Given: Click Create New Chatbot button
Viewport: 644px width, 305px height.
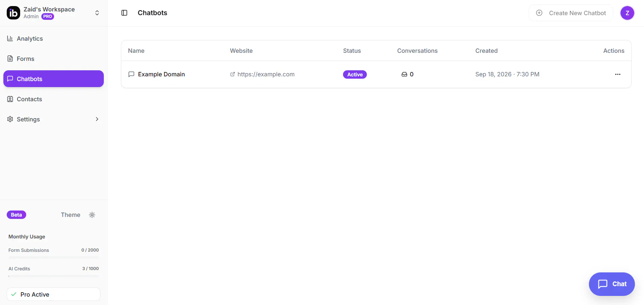Looking at the screenshot, I should [571, 13].
